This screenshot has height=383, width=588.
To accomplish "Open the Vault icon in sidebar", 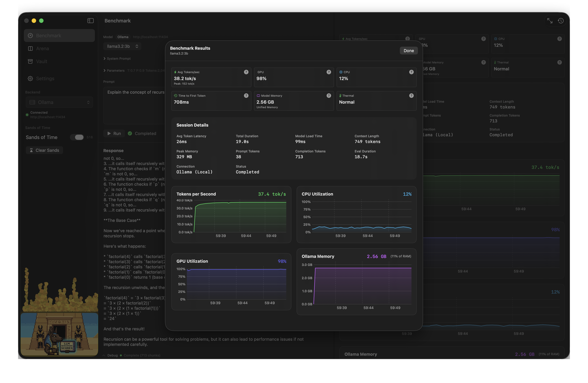I will [x=30, y=61].
